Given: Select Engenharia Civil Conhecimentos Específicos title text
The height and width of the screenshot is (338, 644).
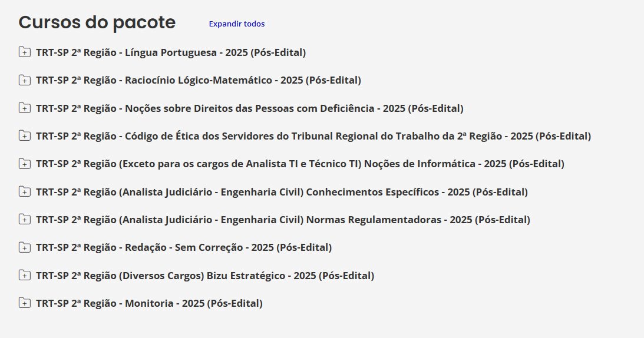Looking at the screenshot, I should point(282,192).
